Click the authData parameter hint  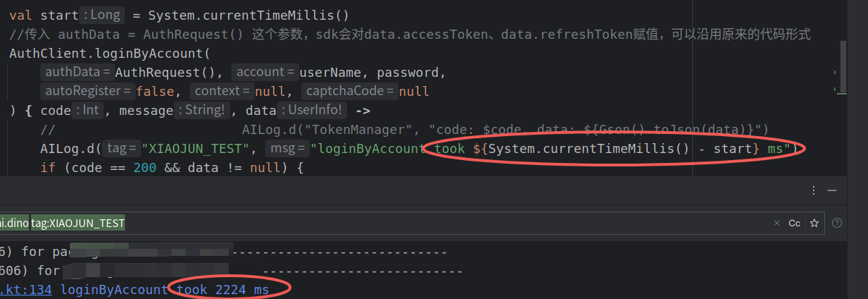77,72
